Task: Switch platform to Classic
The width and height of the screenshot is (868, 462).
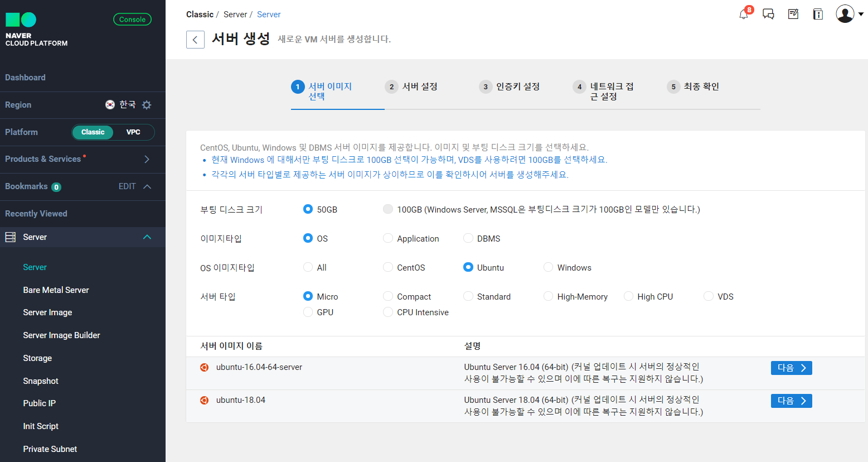Action: coord(93,132)
